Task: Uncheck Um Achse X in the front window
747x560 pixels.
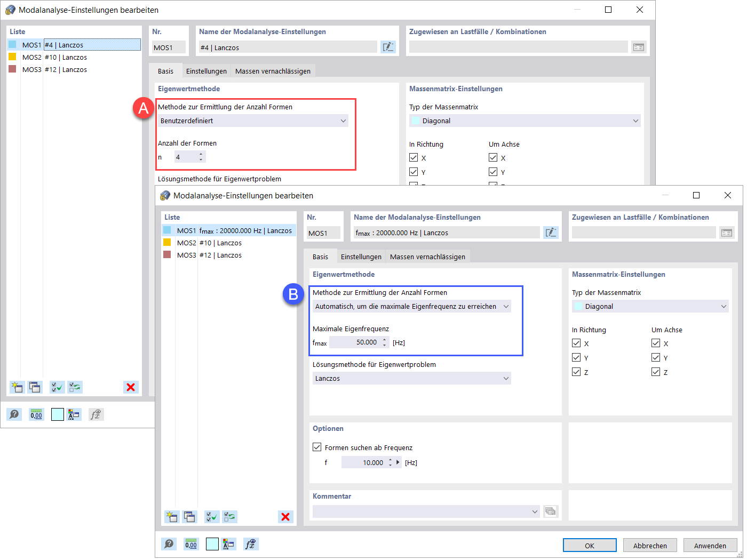Action: [x=656, y=343]
